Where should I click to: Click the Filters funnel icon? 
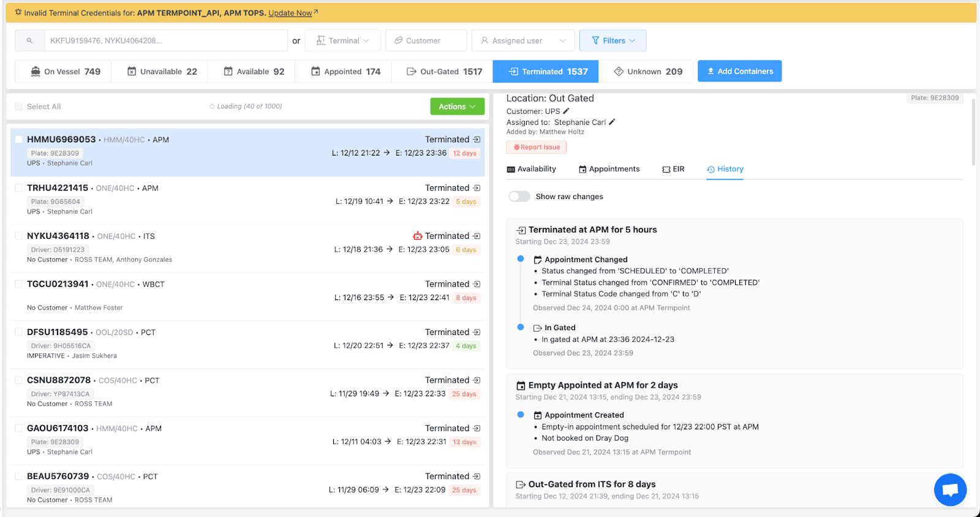[595, 40]
